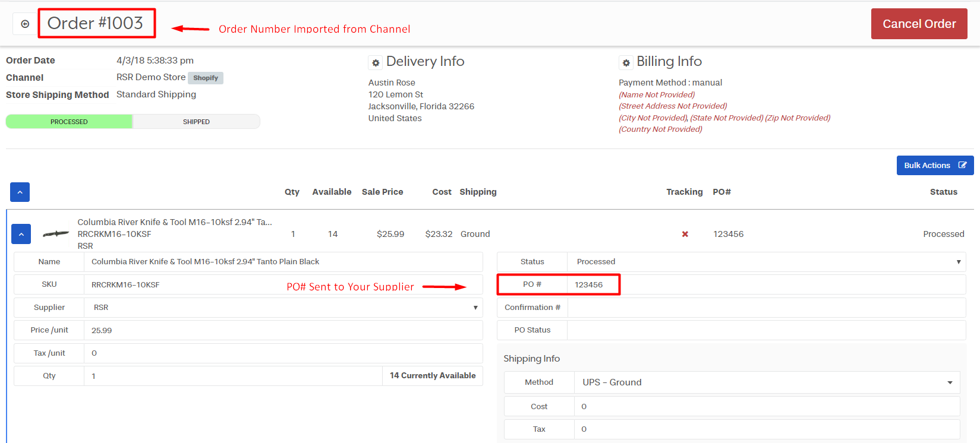Open the Billing Info gear settings
The height and width of the screenshot is (443, 980).
(x=626, y=63)
